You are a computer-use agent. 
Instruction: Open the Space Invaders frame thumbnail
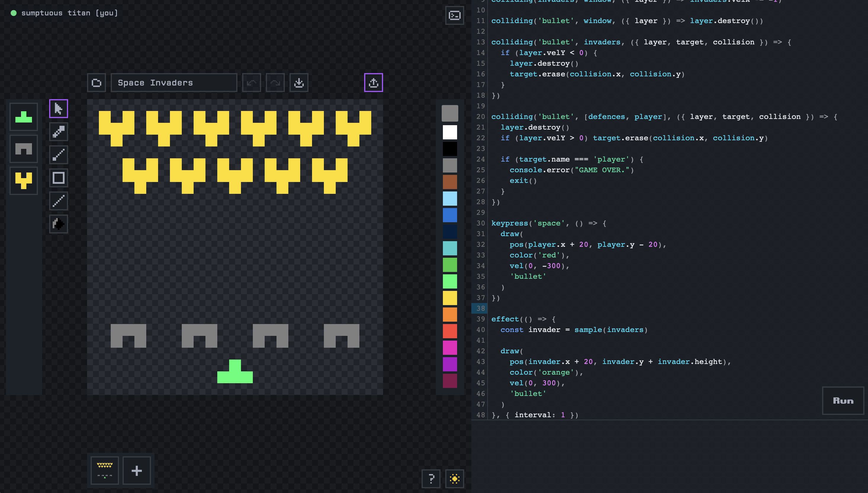pyautogui.click(x=105, y=471)
